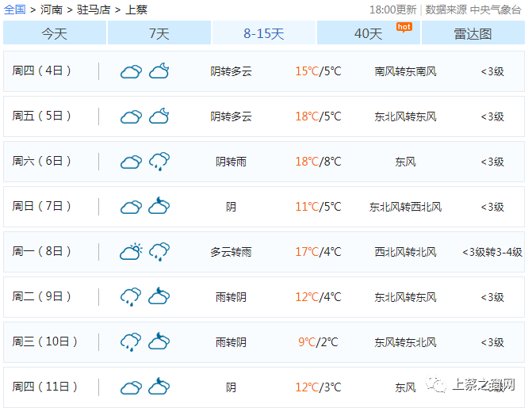532x408 pixels.
Task: Select the 周一（8日）date label
Action: coord(41,251)
